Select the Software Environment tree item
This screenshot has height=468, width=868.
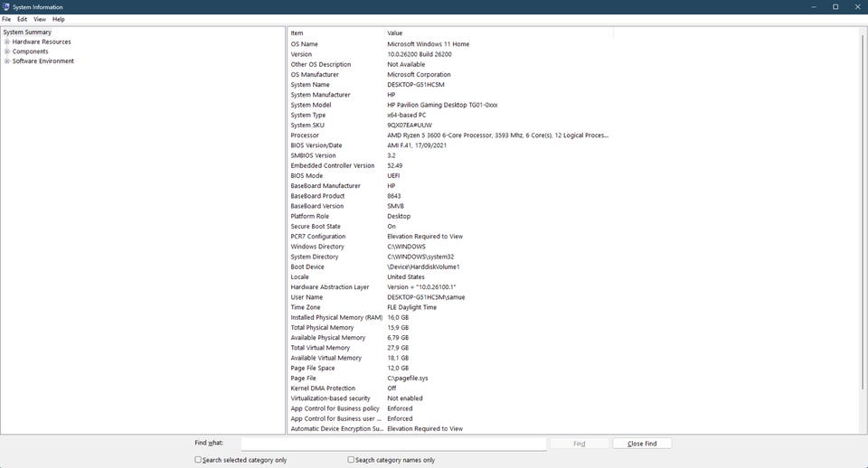(x=43, y=61)
